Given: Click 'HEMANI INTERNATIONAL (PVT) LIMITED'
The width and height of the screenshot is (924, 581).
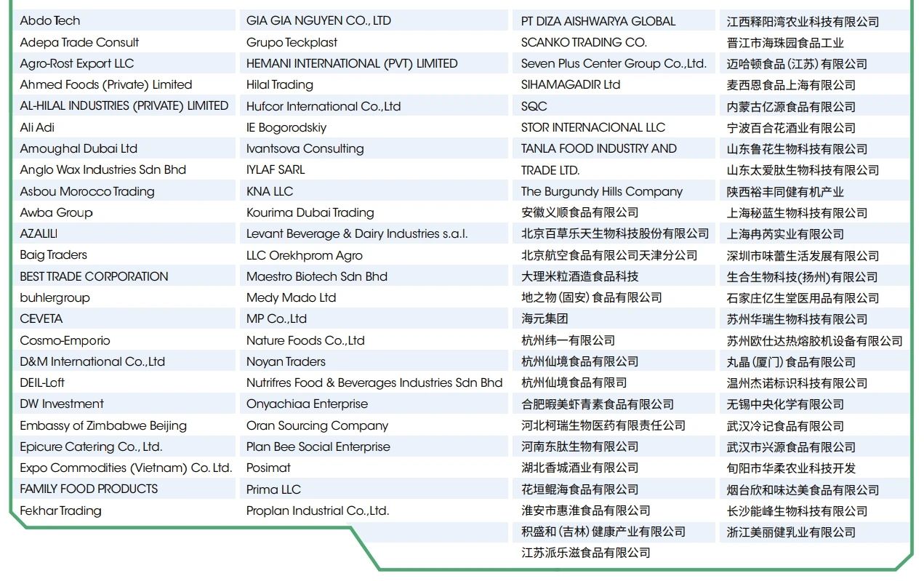Looking at the screenshot, I should click(x=352, y=63).
